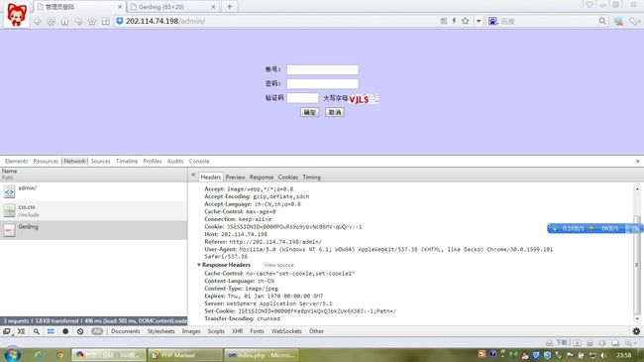Switch to the Timeline tab
The image size is (644, 362).
pyautogui.click(x=127, y=162)
